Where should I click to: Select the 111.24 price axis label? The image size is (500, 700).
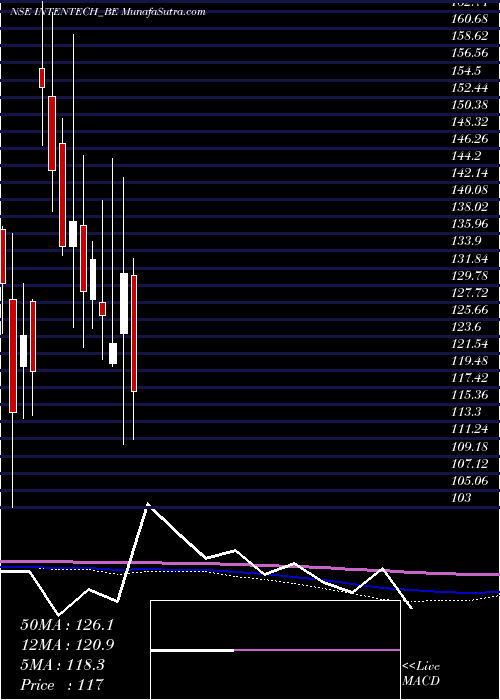tap(470, 430)
